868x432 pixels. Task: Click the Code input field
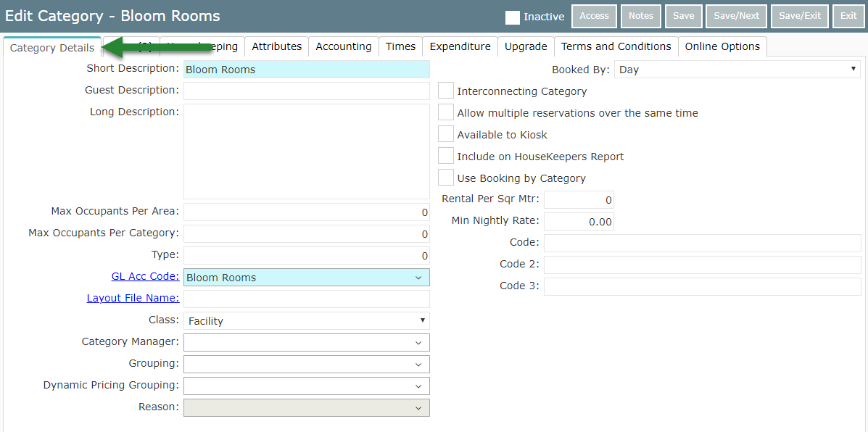tap(703, 244)
